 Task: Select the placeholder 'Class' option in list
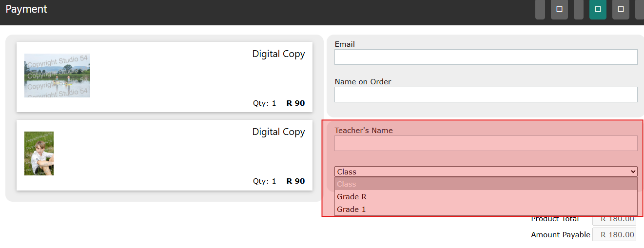pos(486,184)
